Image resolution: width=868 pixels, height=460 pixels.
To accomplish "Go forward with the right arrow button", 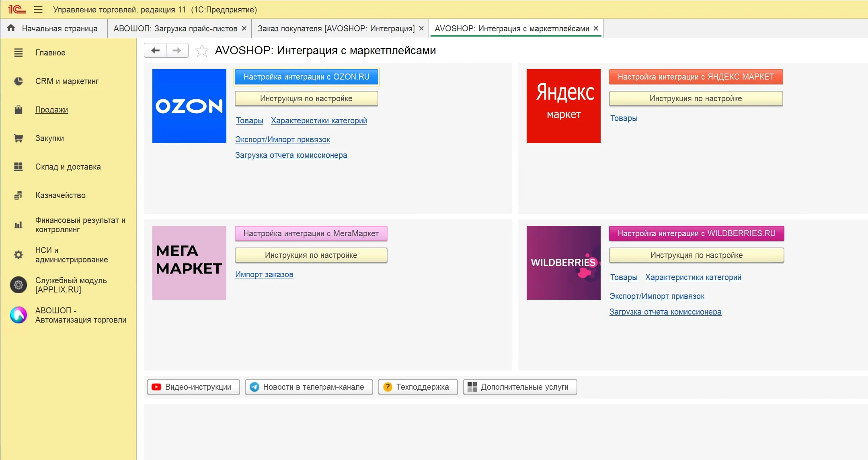I will click(x=177, y=50).
